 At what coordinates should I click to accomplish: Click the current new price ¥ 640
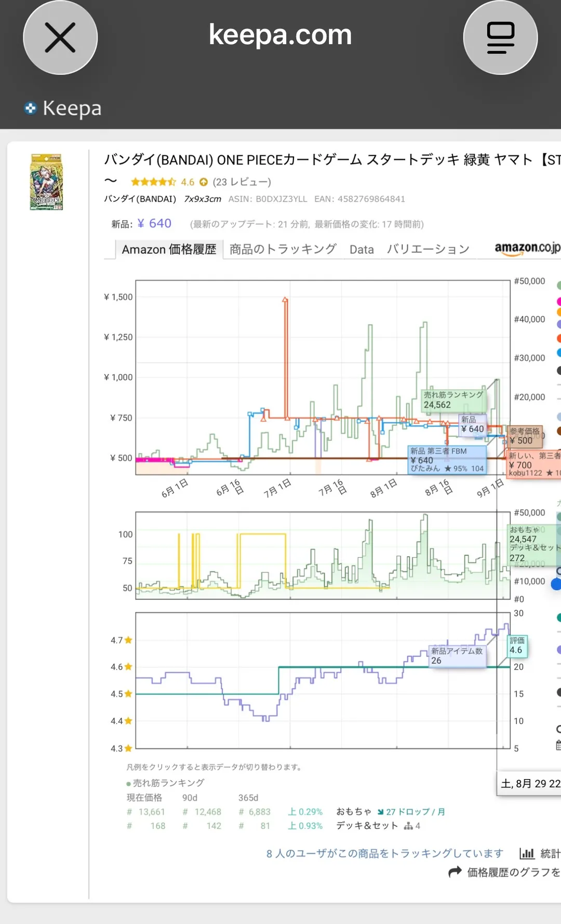click(154, 223)
